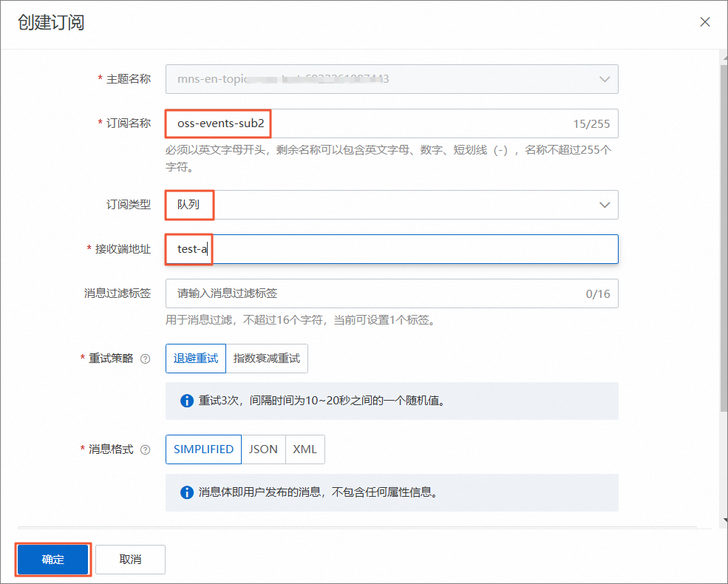
Task: Choose the JSON message format
Action: [x=263, y=449]
